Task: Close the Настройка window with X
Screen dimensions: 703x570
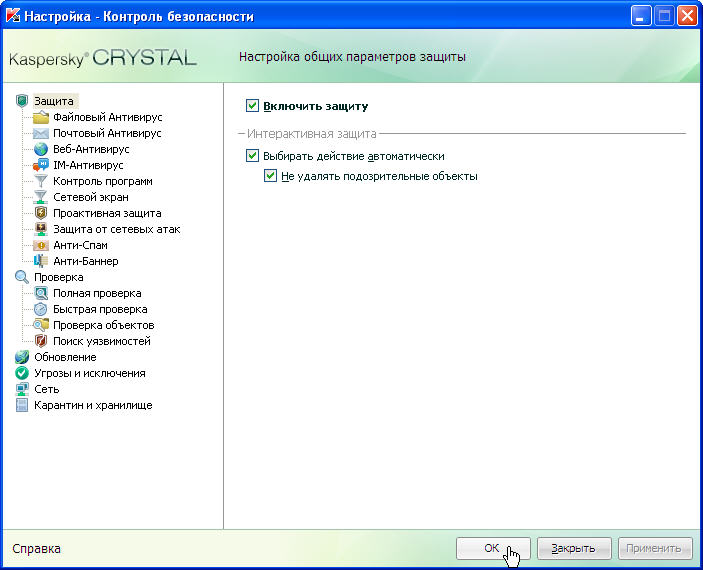Action: click(687, 16)
